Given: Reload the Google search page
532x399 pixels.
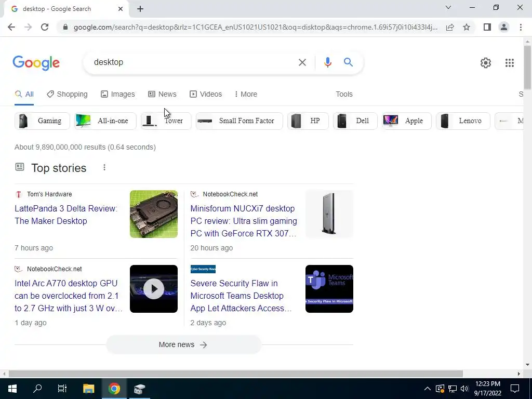Looking at the screenshot, I should point(45,27).
